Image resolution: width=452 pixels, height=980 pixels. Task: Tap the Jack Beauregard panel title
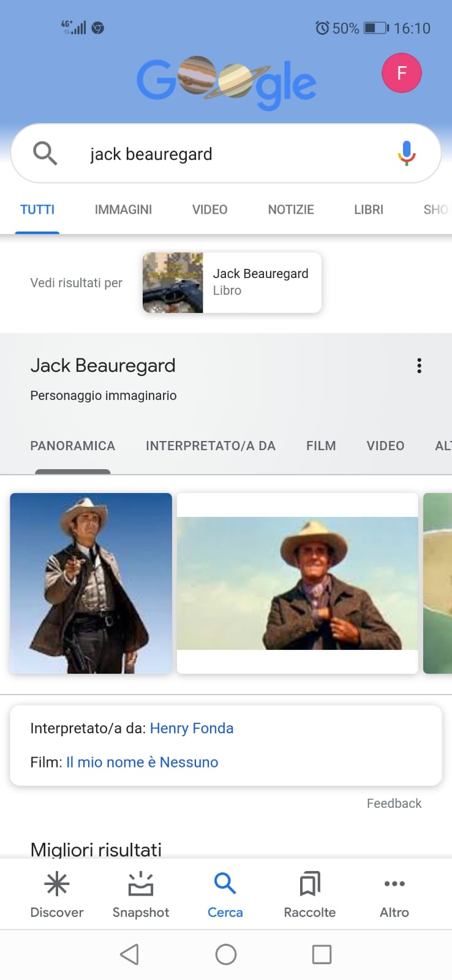coord(103,366)
